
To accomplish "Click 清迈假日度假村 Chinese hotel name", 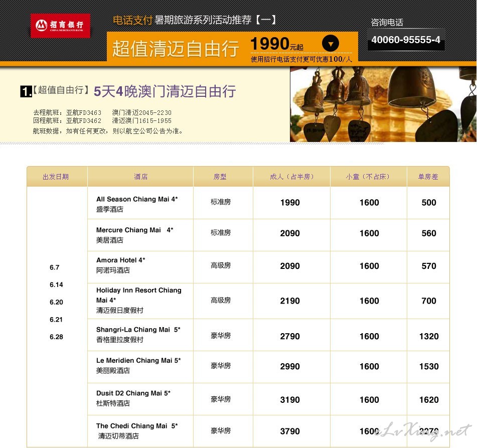I will (x=120, y=311).
